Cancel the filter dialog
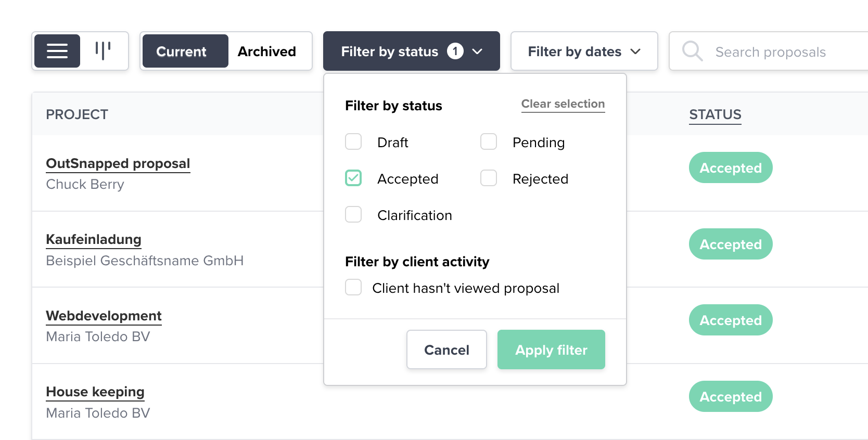This screenshot has height=440, width=868. pyautogui.click(x=446, y=350)
